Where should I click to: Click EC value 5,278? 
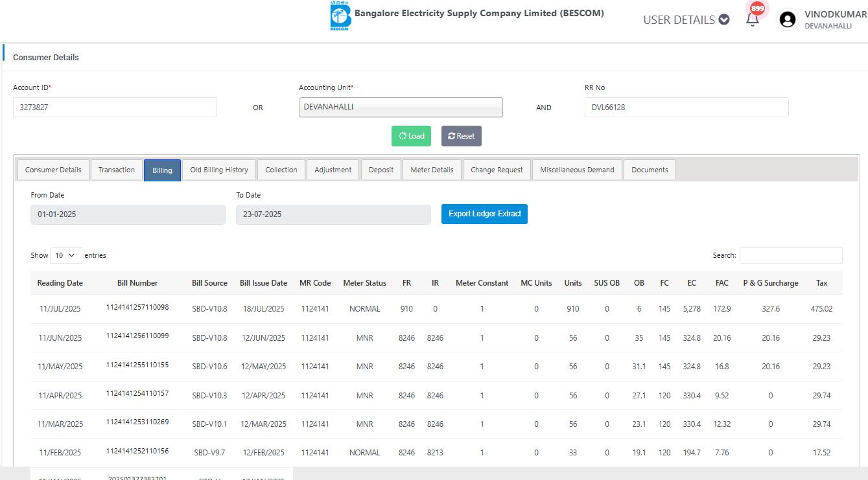(x=692, y=309)
